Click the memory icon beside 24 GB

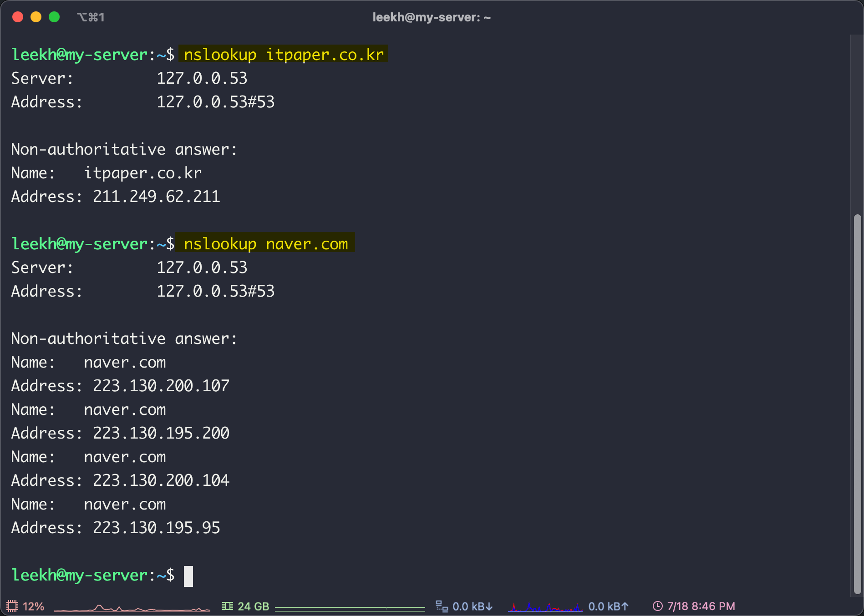(227, 606)
